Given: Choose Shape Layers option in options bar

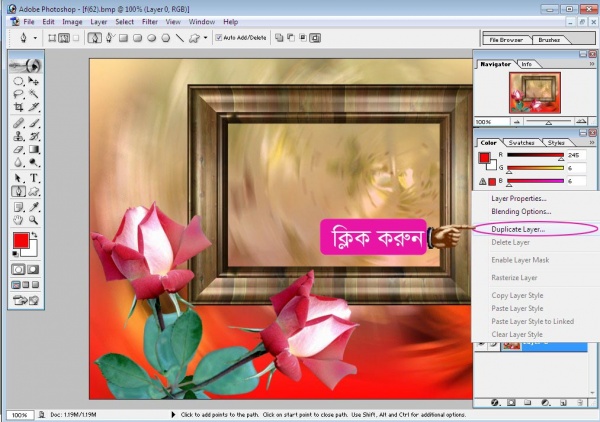Looking at the screenshot, I should click(52, 38).
